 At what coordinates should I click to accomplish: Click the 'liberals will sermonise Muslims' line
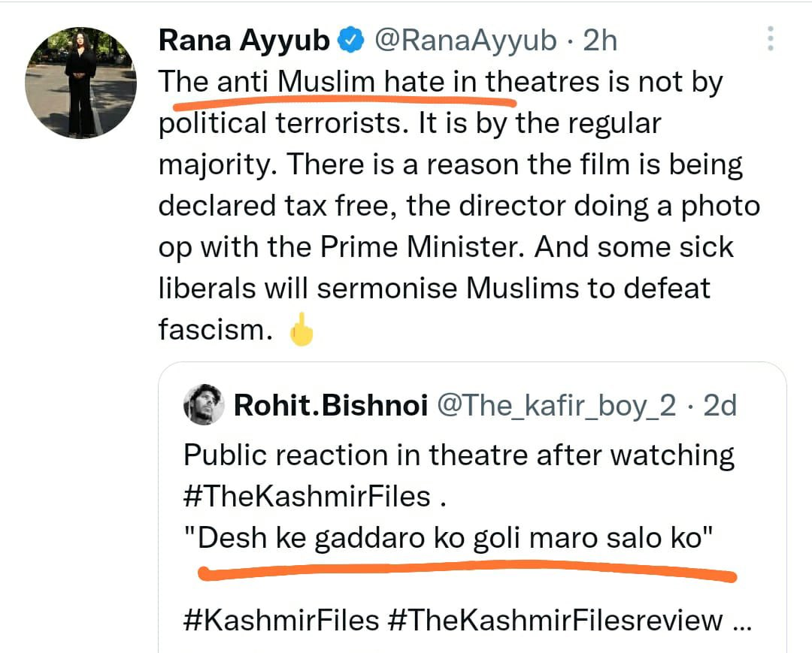tap(434, 289)
